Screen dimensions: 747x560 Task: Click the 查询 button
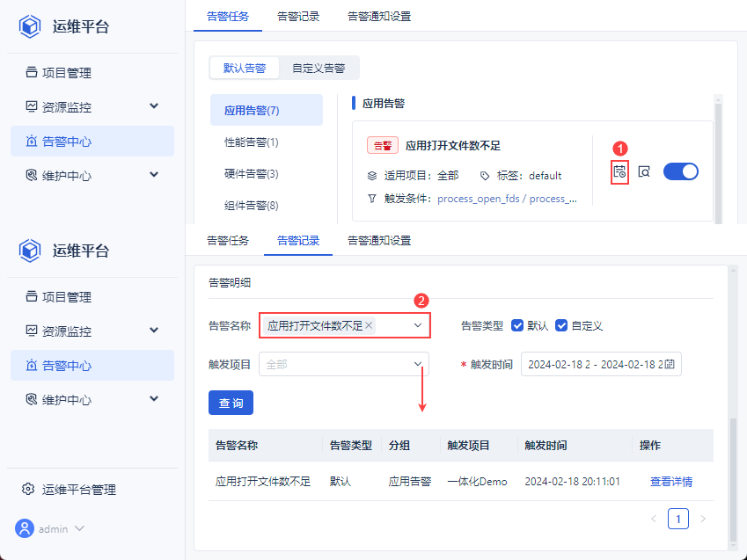pos(231,403)
